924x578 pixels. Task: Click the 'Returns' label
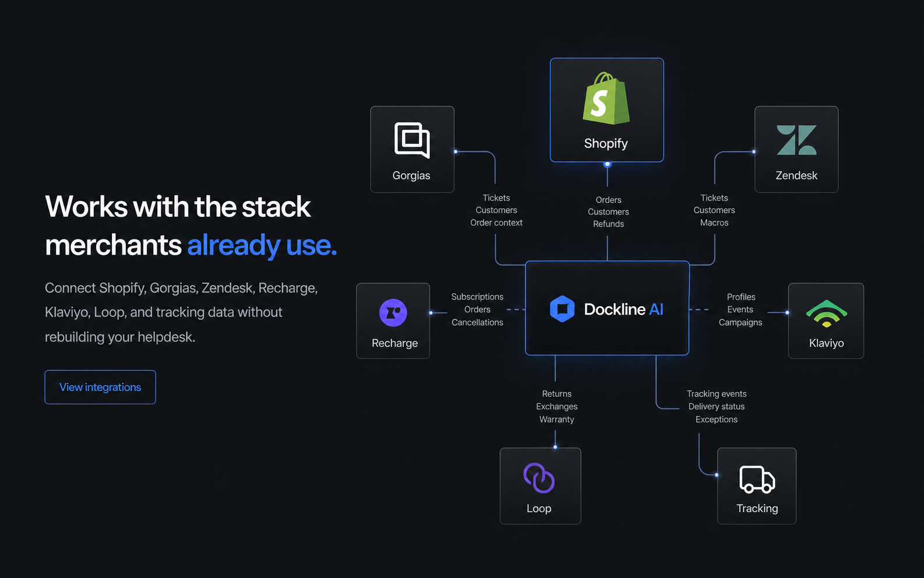tap(556, 394)
